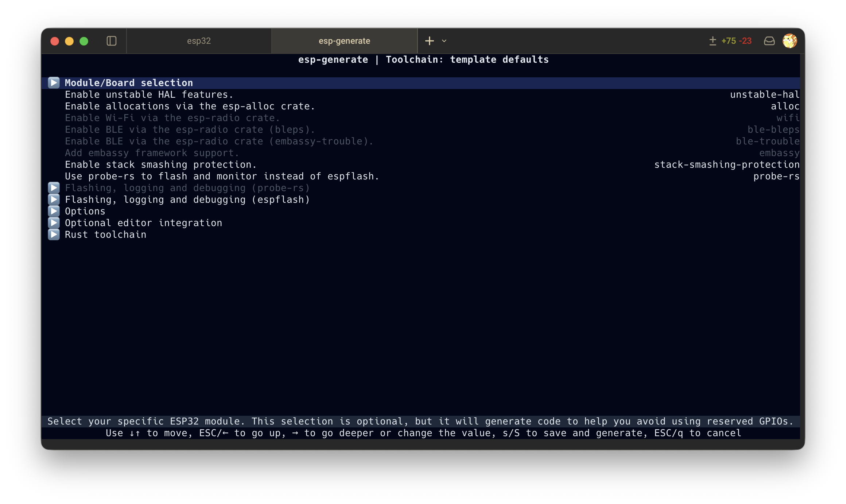Image resolution: width=846 pixels, height=504 pixels.
Task: Expand Module/Board selection arrow
Action: 54,83
